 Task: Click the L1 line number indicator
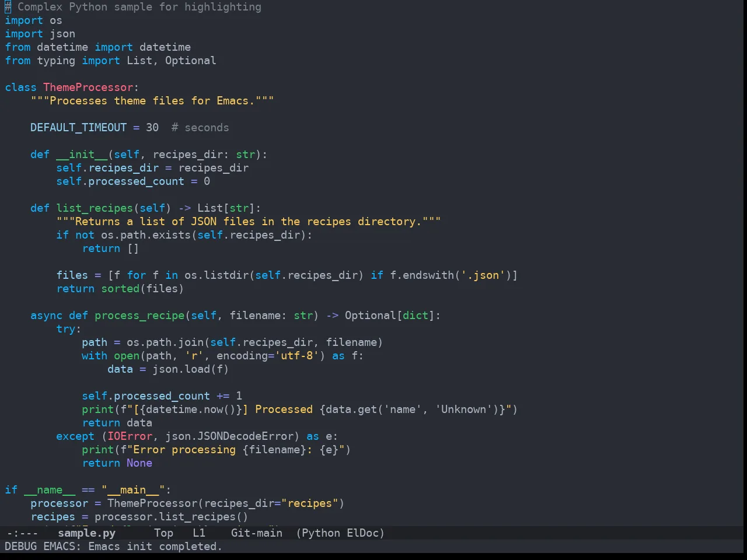199,533
